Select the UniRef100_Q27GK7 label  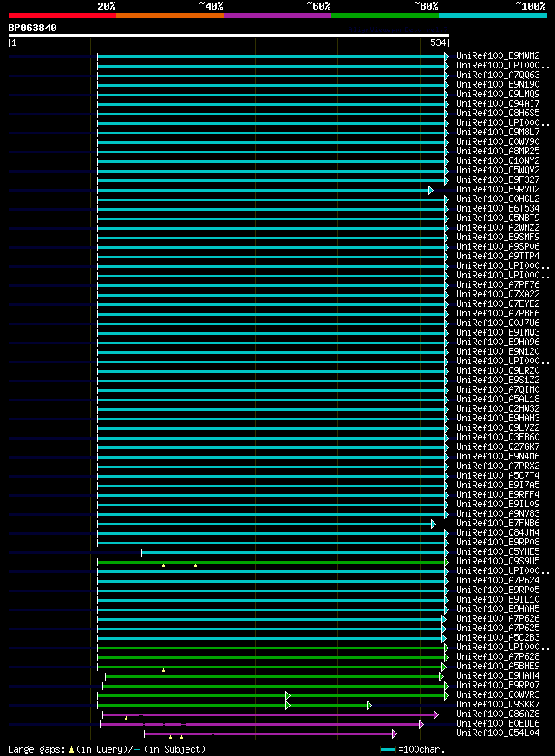tap(498, 447)
